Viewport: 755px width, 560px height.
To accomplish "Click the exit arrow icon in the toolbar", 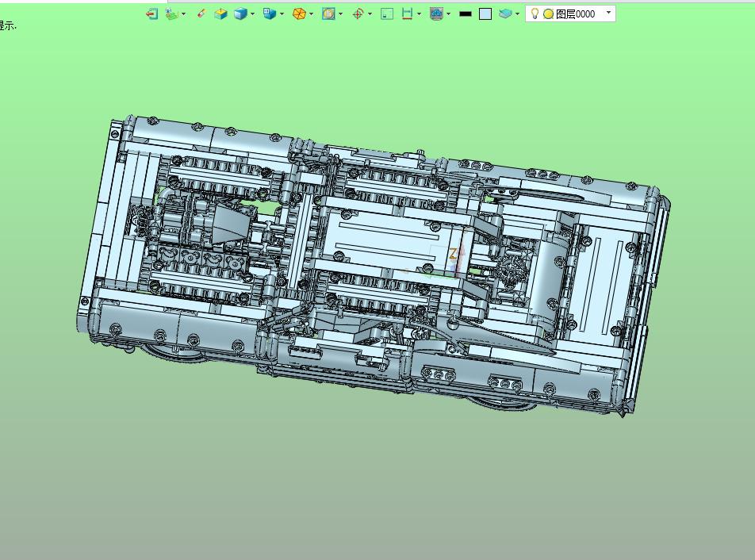I will coord(151,14).
